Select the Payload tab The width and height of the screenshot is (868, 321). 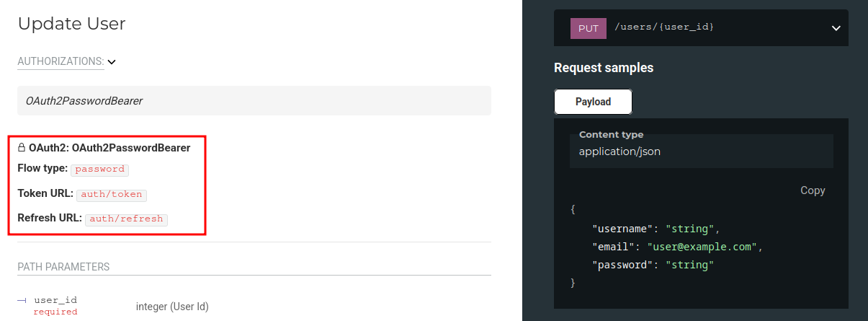593,102
